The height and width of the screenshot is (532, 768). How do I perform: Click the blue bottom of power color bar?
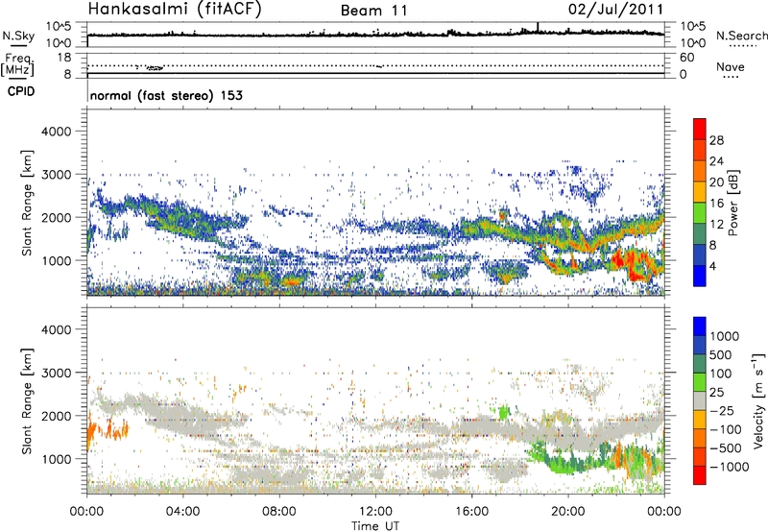point(700,277)
